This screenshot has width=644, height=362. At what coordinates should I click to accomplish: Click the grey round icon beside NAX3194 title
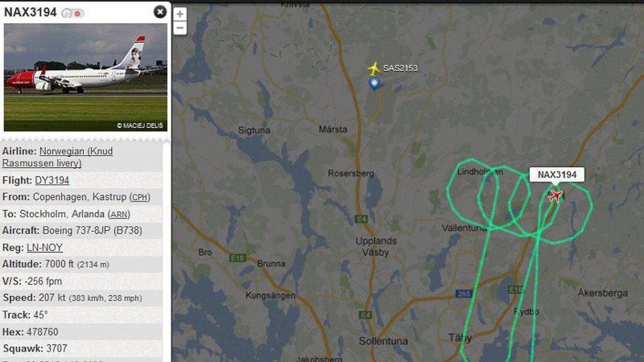click(x=67, y=12)
